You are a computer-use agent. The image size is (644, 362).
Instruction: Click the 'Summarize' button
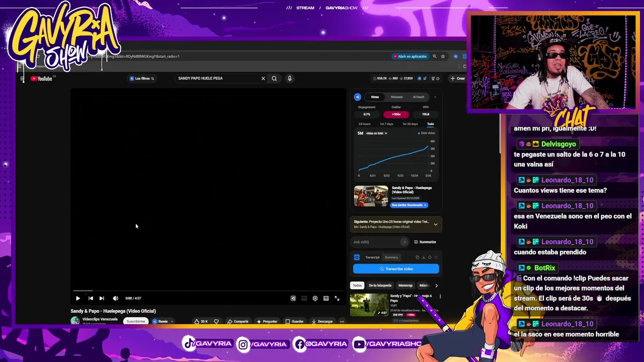pyautogui.click(x=425, y=242)
